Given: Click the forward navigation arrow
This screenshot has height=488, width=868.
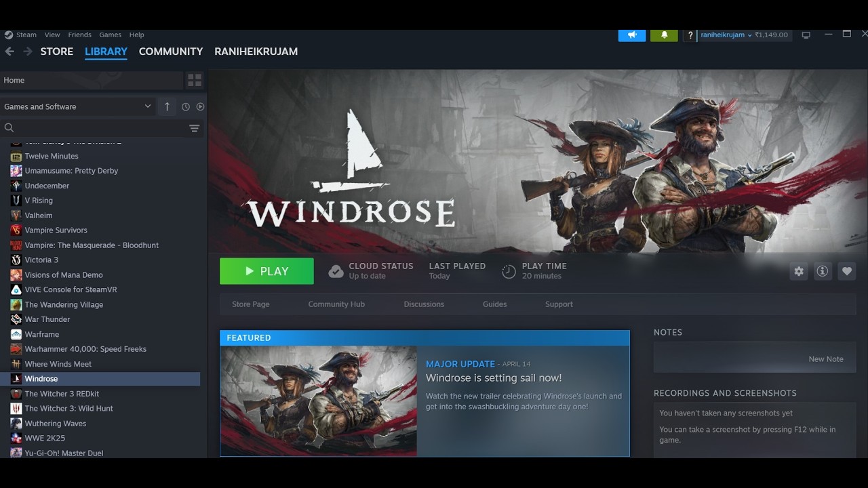Looking at the screenshot, I should coord(28,52).
